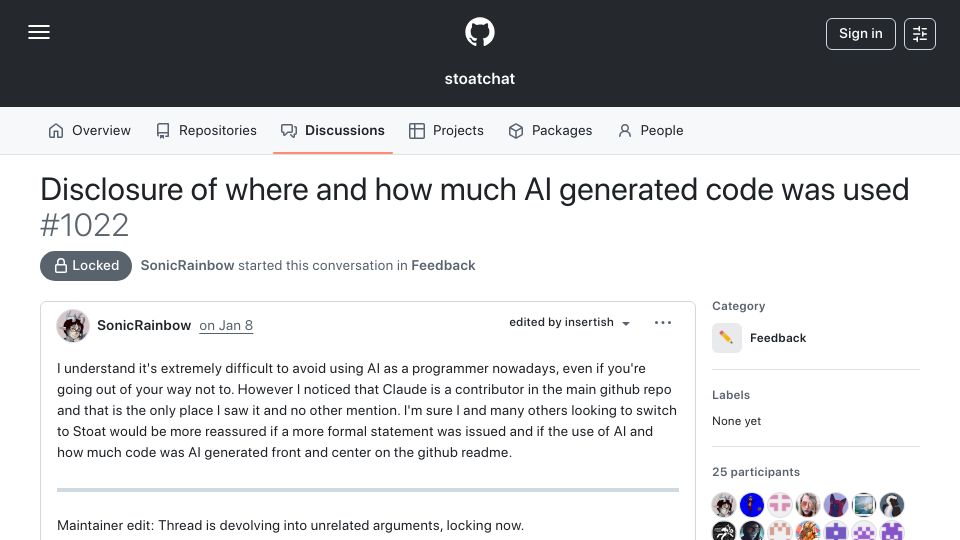960x540 pixels.
Task: Switch to the Overview tab
Action: pyautogui.click(x=89, y=130)
